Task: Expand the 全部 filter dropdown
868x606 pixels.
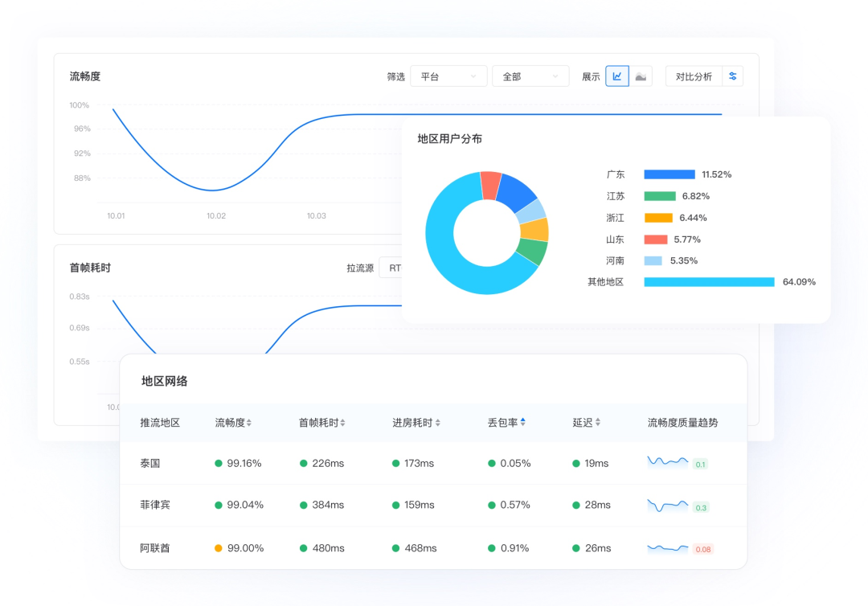Action: tap(530, 76)
